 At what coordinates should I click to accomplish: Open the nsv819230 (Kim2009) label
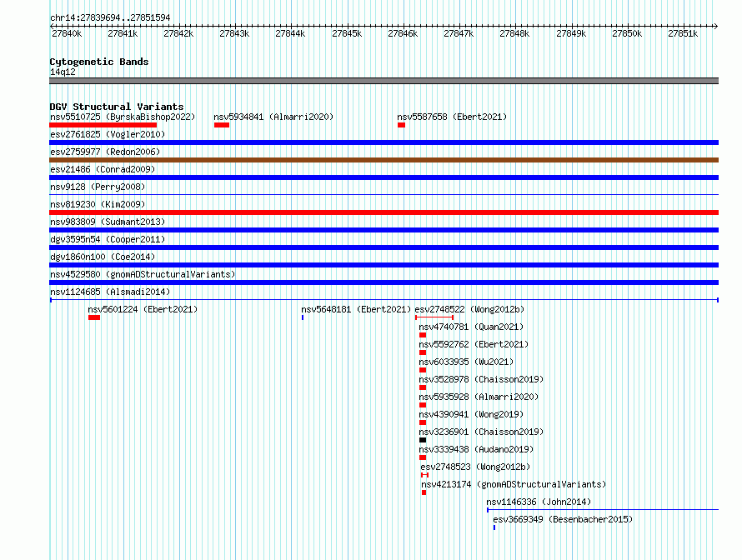98,204
